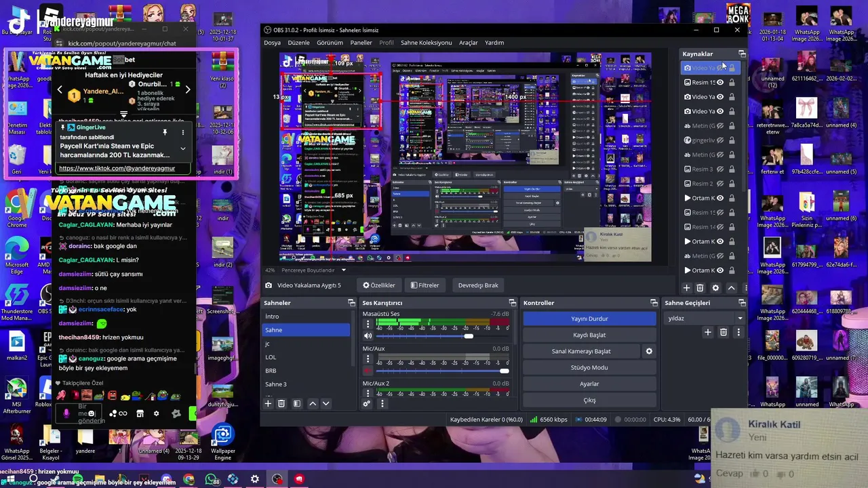Open shop icon in chat popup toolbar

pyautogui.click(x=140, y=413)
